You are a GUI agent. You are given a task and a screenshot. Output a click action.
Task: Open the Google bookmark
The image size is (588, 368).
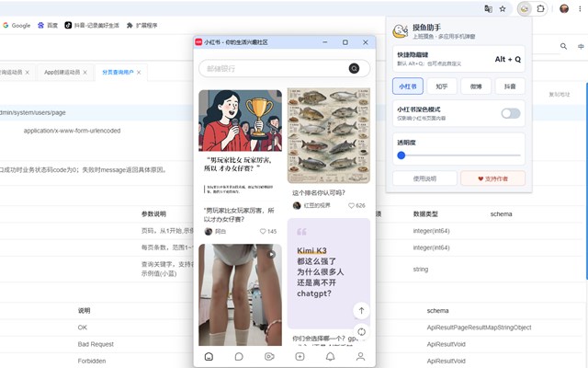pos(17,25)
